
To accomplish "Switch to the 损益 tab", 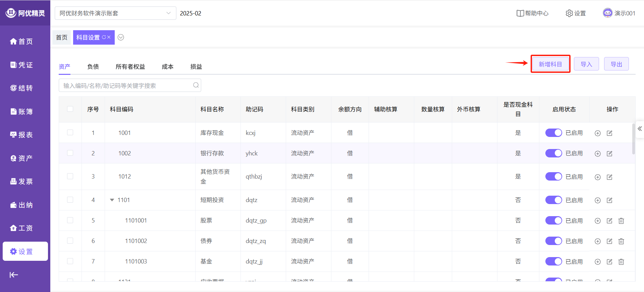I will [x=196, y=66].
